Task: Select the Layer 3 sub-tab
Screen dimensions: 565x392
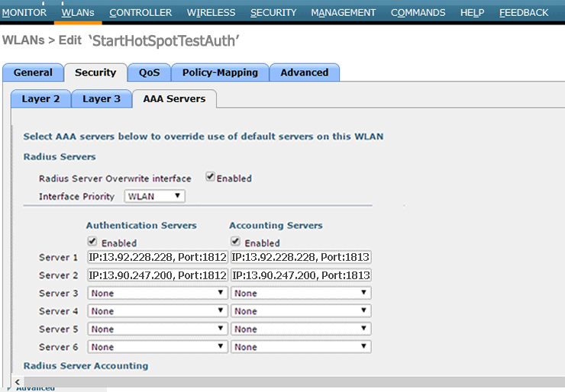Action: point(102,99)
